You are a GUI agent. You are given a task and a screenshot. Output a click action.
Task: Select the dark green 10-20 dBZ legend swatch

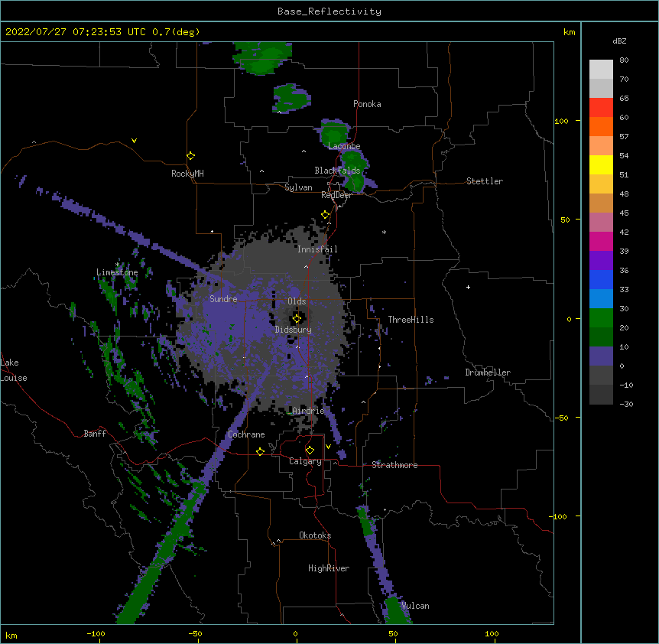tap(601, 337)
